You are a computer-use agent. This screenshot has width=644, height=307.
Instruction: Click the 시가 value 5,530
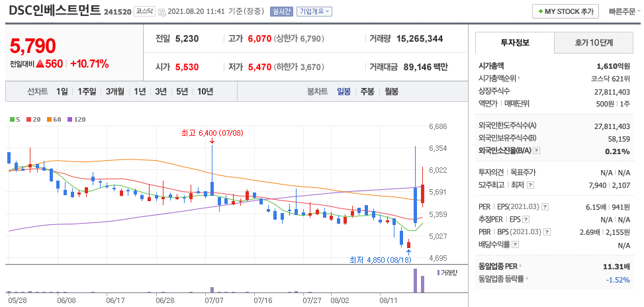click(x=187, y=67)
